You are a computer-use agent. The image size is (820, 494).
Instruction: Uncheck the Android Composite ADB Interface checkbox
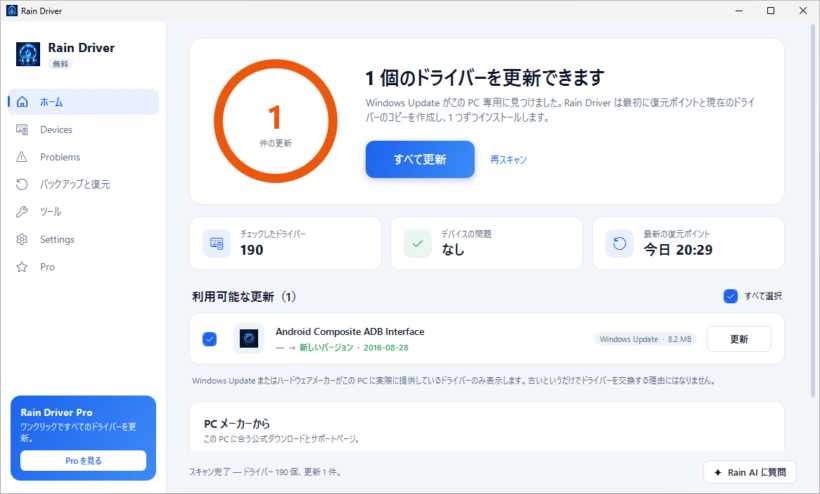click(x=210, y=339)
